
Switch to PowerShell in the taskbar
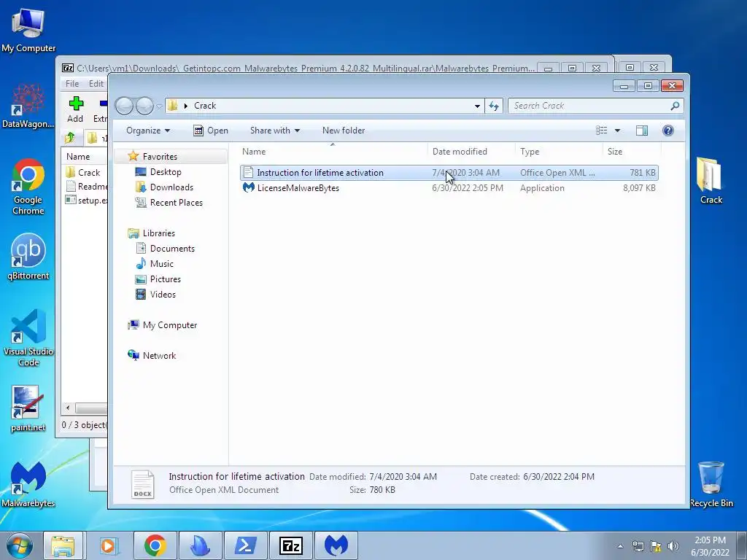tap(245, 545)
